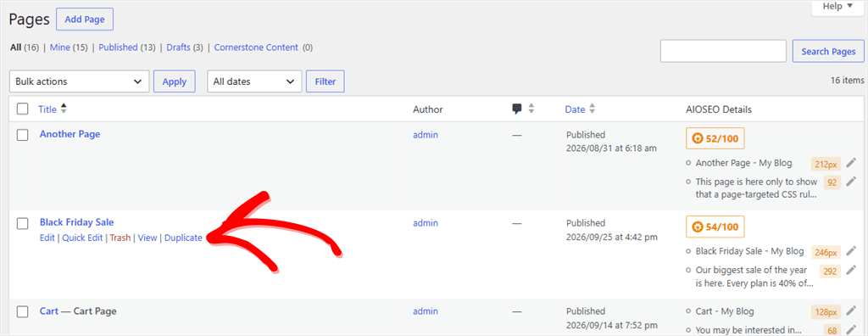Sort by Date using the sort arrows
This screenshot has width=868, height=336.
pos(592,109)
